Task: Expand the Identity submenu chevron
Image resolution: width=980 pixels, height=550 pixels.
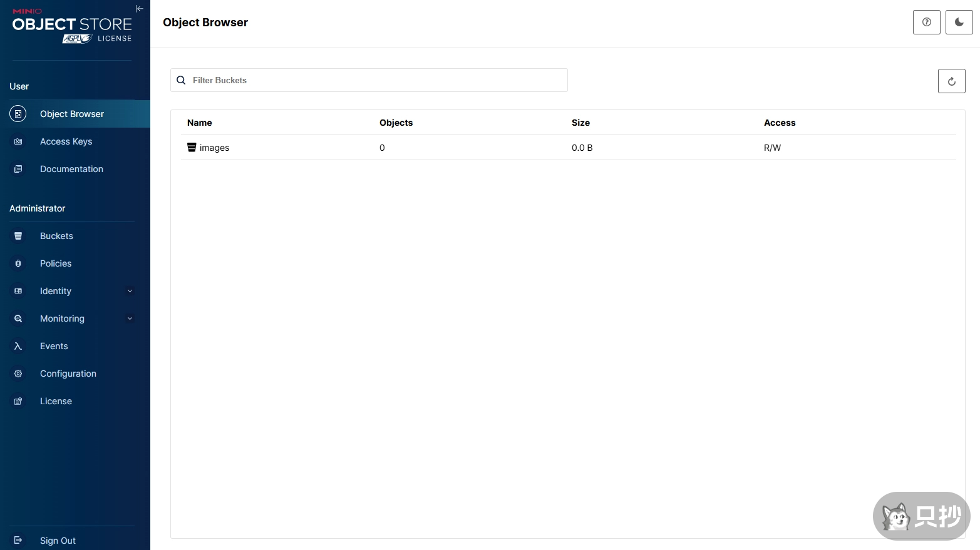Action: 130,291
